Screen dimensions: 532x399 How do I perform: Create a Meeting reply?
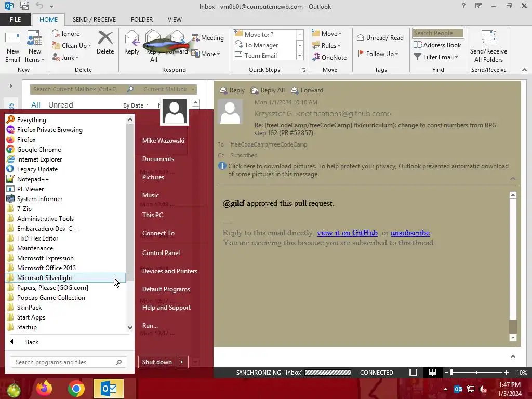208,37
